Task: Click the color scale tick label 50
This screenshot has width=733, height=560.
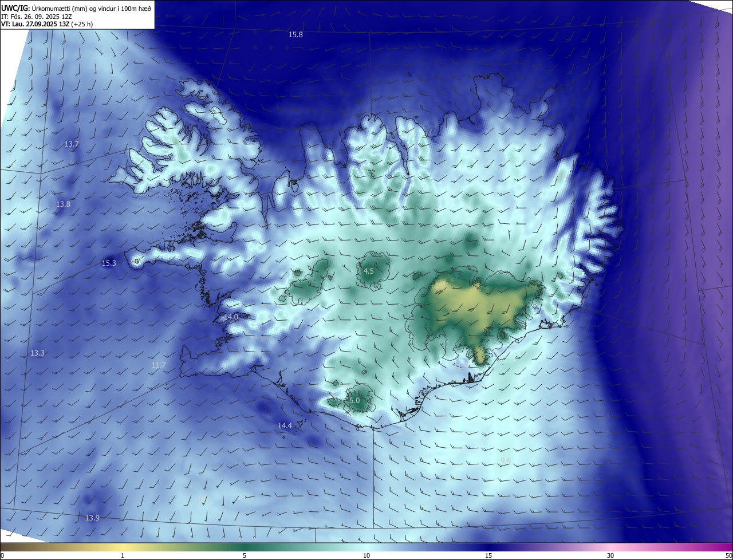Action: (728, 555)
